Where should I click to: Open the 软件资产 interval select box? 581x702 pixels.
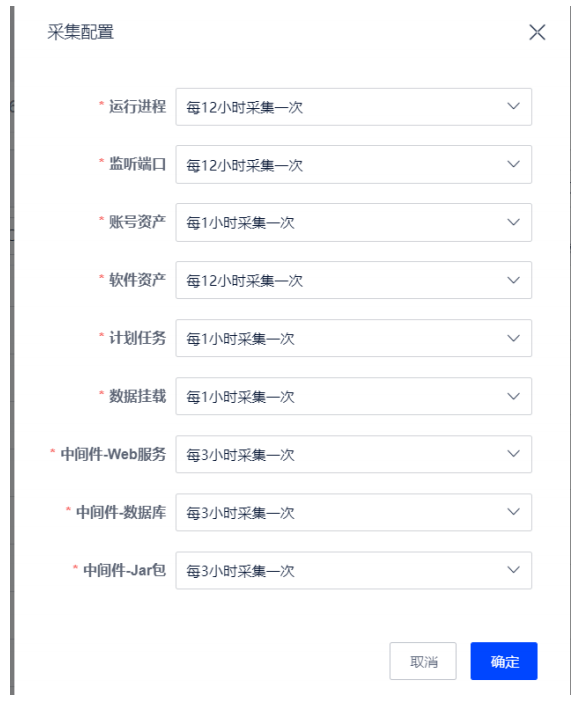coord(353,280)
